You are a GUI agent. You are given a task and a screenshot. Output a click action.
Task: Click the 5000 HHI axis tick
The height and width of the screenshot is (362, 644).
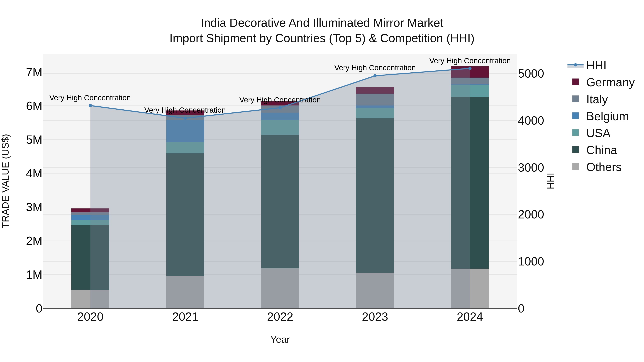pyautogui.click(x=531, y=74)
